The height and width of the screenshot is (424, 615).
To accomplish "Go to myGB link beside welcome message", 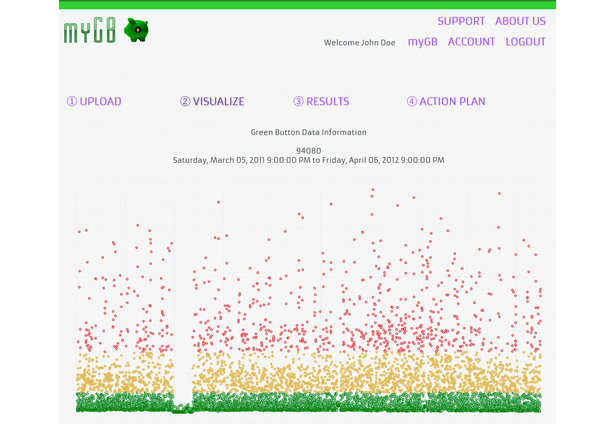I will (422, 42).
